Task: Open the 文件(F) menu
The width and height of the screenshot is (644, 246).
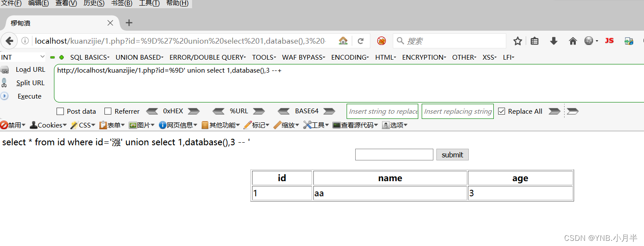Action: [11, 3]
